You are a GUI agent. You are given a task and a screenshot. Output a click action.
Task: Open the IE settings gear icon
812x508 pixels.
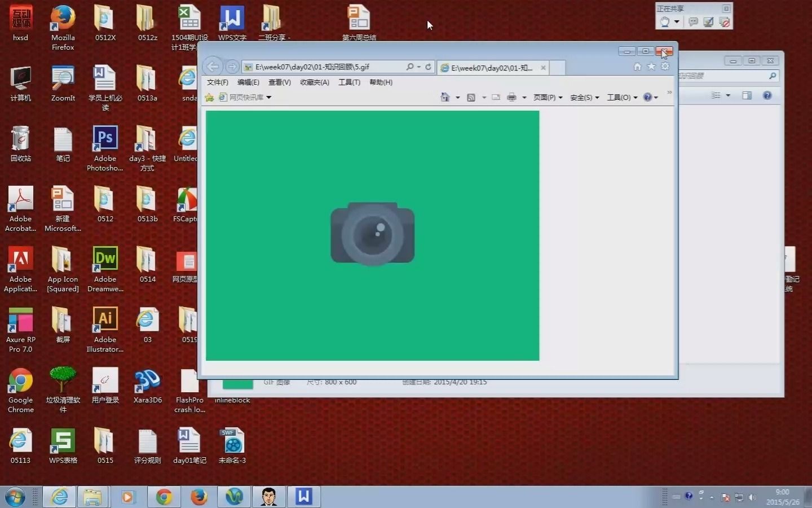click(x=665, y=66)
